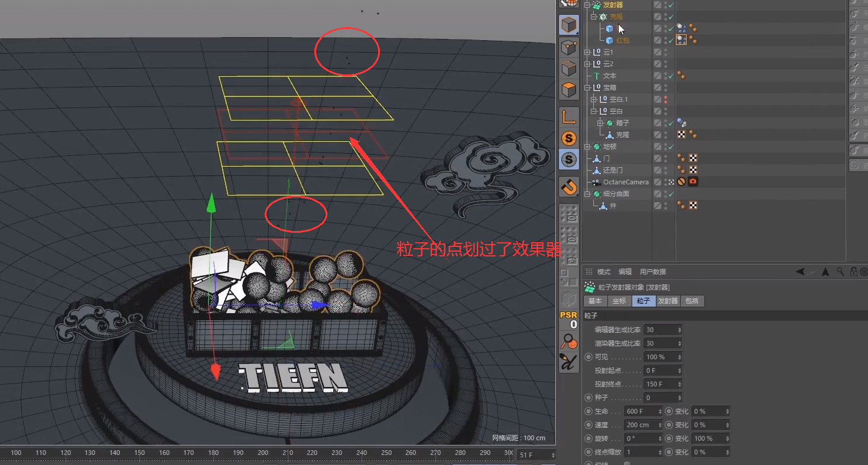The width and height of the screenshot is (868, 465).
Task: Open the 编辑 menu in attributes
Action: point(625,272)
